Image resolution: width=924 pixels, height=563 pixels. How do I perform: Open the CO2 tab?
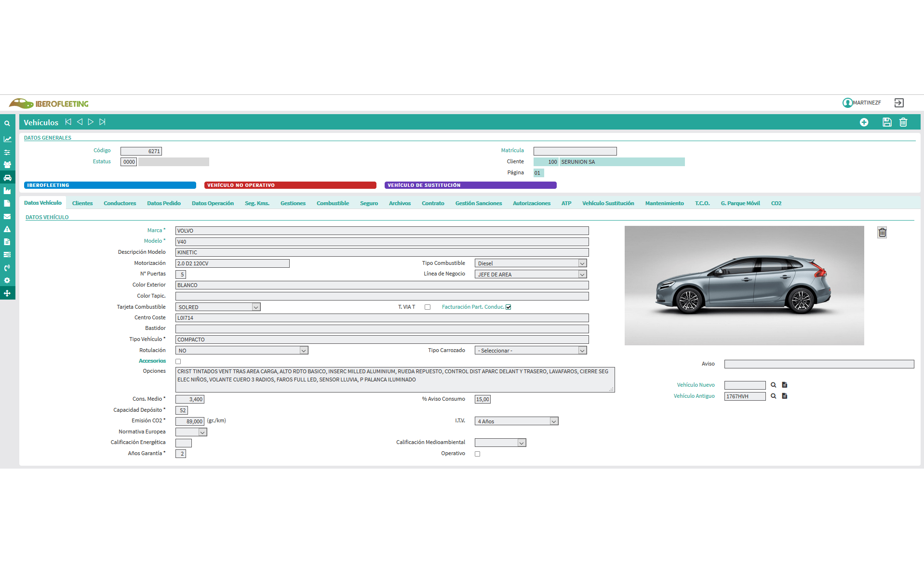click(x=776, y=203)
